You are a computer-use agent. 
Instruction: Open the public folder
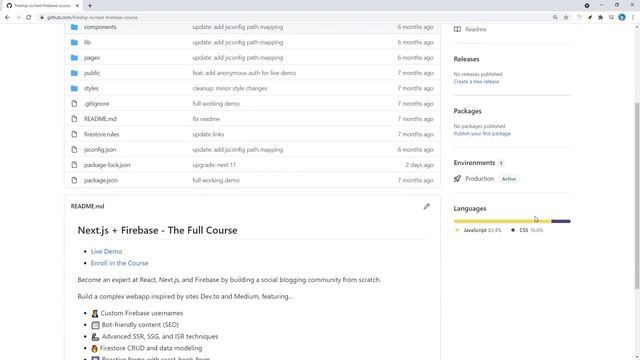pyautogui.click(x=92, y=73)
